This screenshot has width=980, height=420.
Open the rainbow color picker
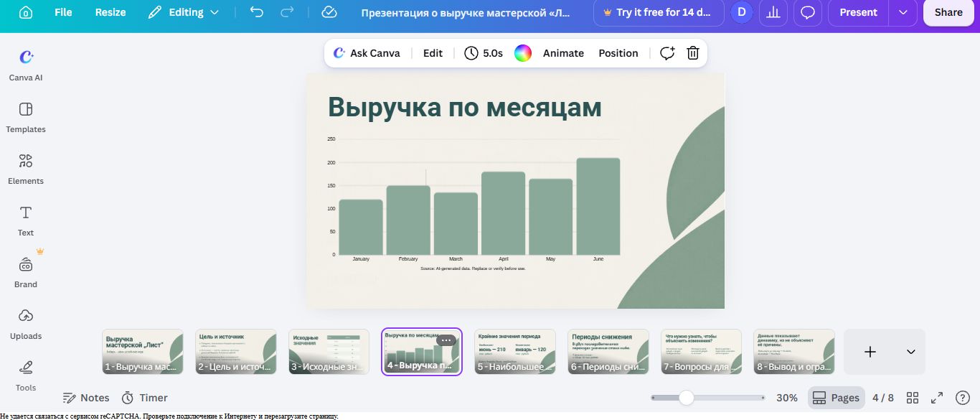coord(523,53)
